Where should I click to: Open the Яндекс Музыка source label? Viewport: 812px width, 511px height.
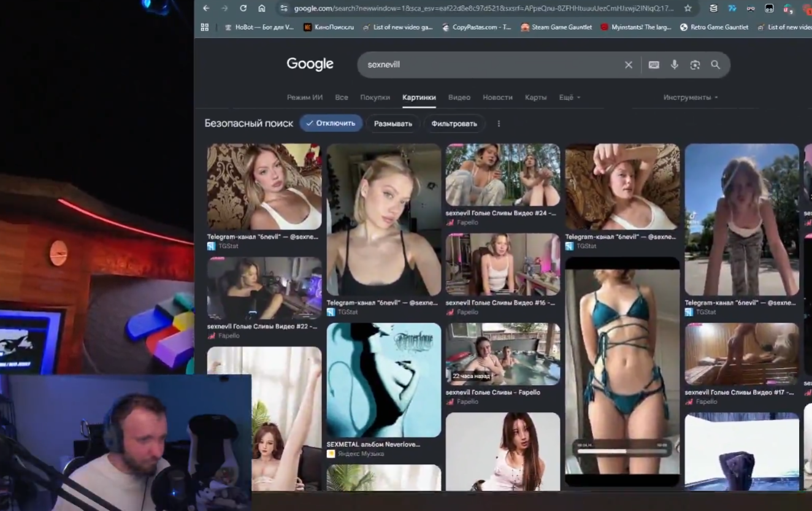pos(361,453)
